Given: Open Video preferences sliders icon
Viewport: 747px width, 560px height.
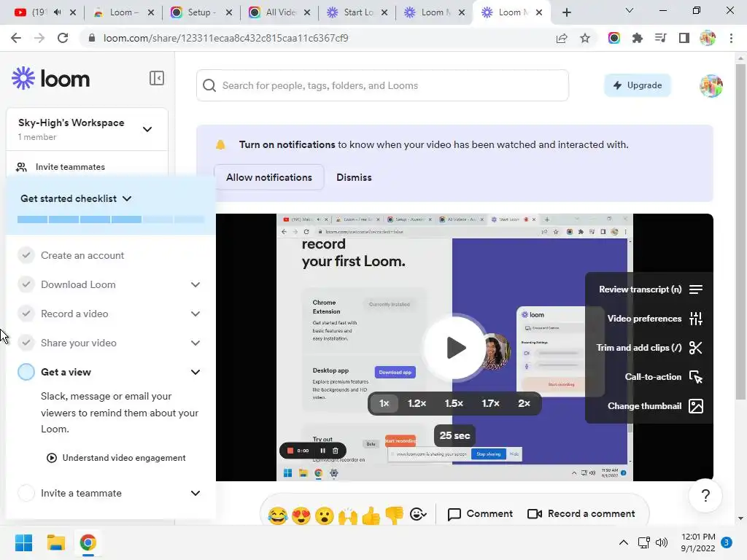Looking at the screenshot, I should pos(695,319).
